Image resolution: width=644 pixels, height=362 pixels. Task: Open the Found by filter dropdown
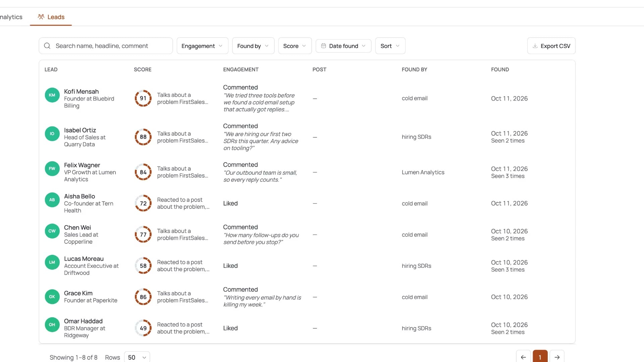coord(253,46)
